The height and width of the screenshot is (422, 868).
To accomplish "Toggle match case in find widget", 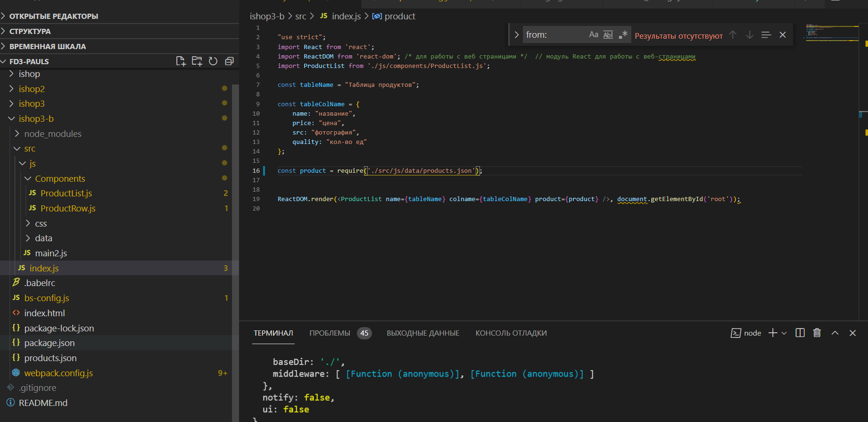I will pos(594,35).
